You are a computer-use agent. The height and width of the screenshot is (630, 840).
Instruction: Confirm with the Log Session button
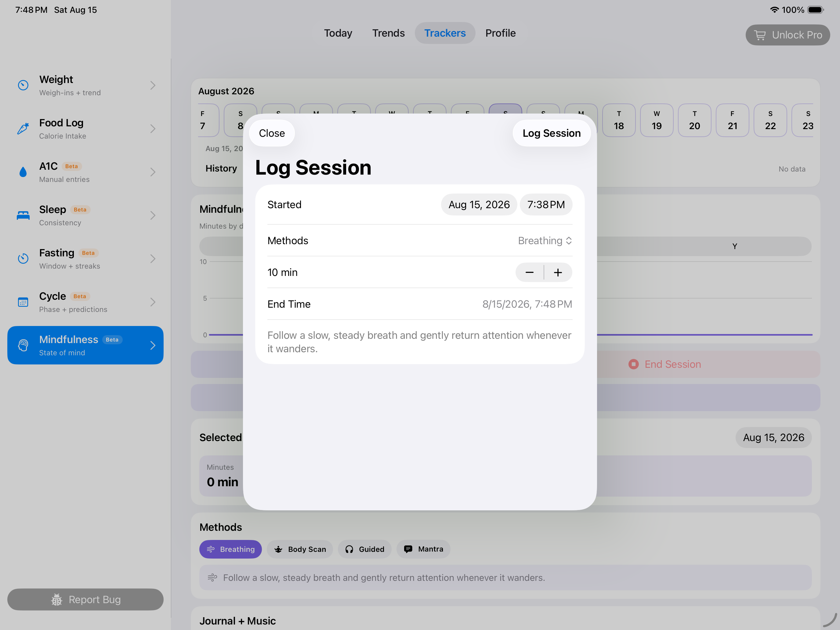tap(551, 133)
